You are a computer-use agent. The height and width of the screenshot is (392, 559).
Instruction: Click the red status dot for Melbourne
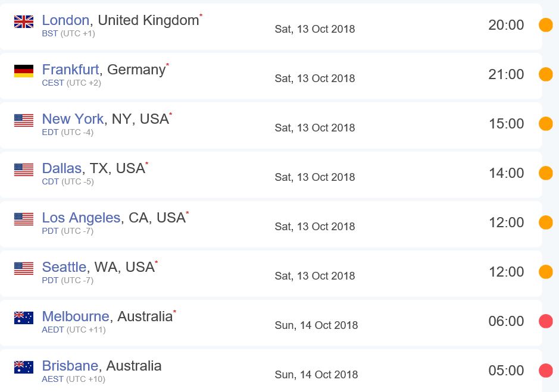coord(546,321)
